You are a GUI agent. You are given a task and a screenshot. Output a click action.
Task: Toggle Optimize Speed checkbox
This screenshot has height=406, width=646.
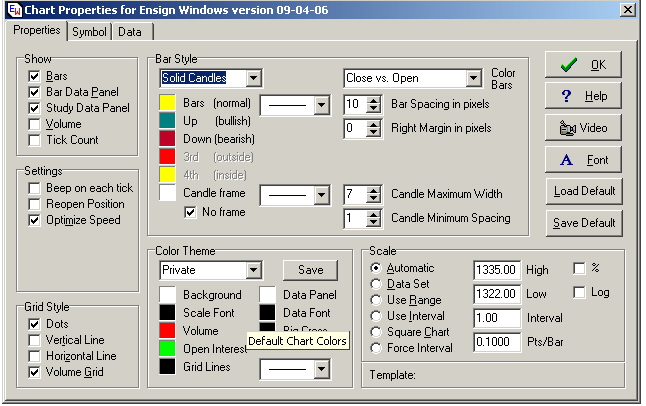click(x=34, y=220)
